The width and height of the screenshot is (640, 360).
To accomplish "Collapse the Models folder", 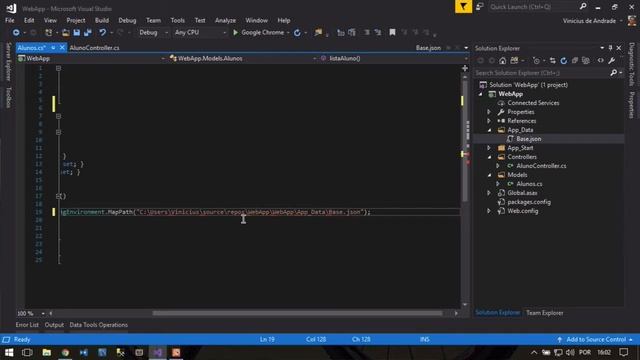I will (489, 175).
